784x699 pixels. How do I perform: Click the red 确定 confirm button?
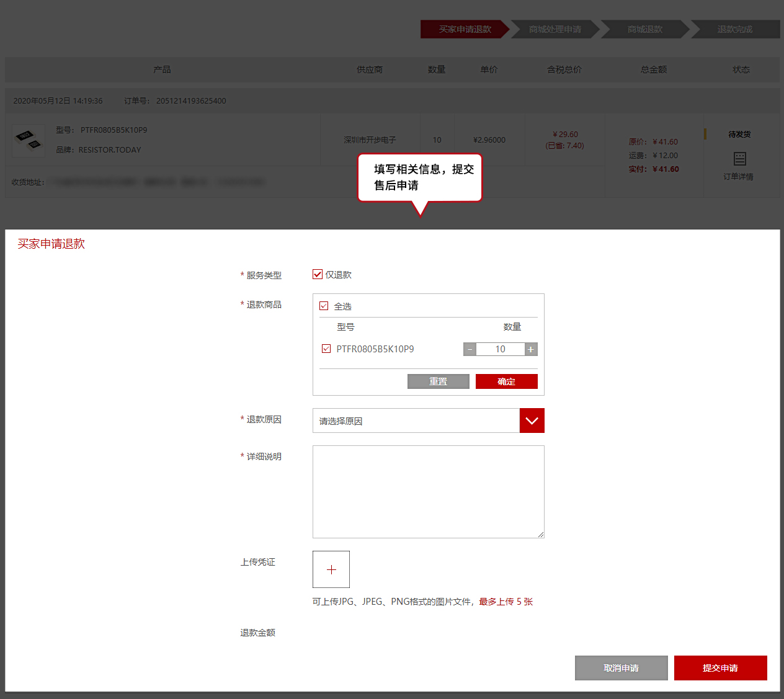point(506,381)
